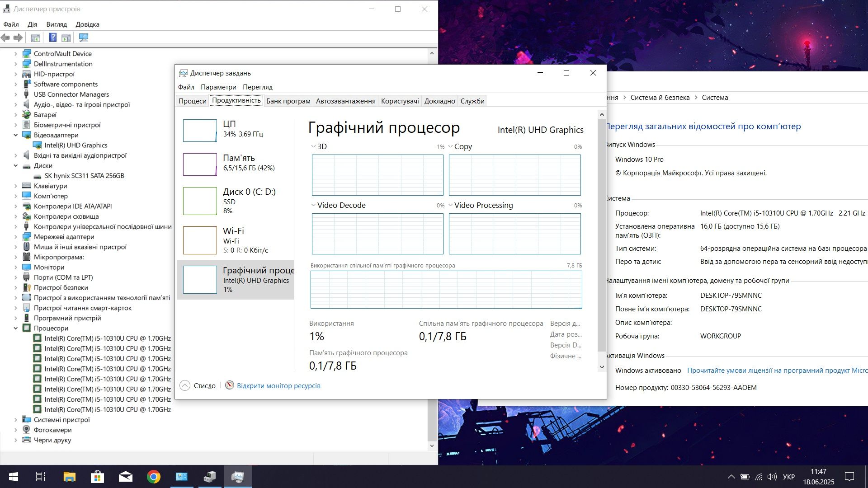Open Mail app from the taskbar
868x488 pixels.
(126, 477)
